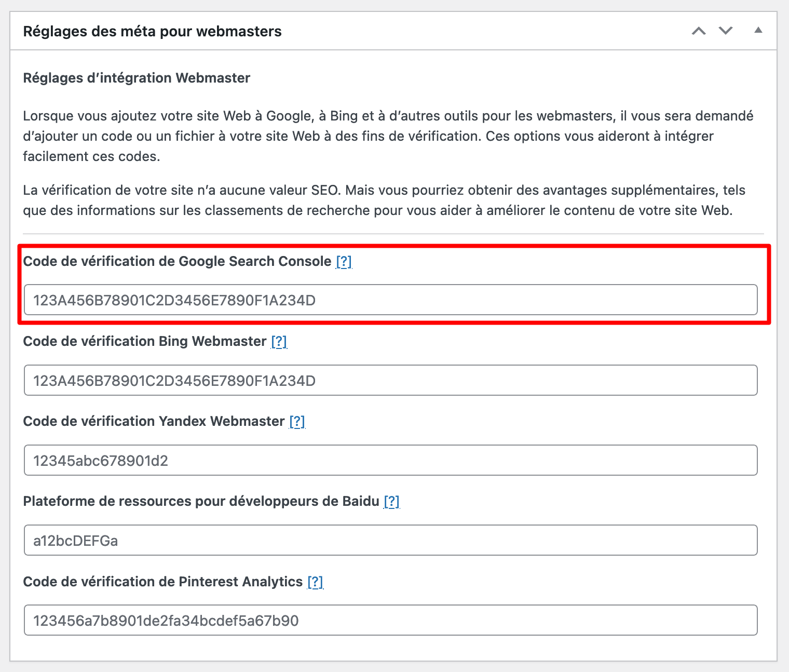Viewport: 789px width, 672px height.
Task: Click the panel title 'Réglages des méta pour webmasters'
Action: pyautogui.click(x=152, y=31)
